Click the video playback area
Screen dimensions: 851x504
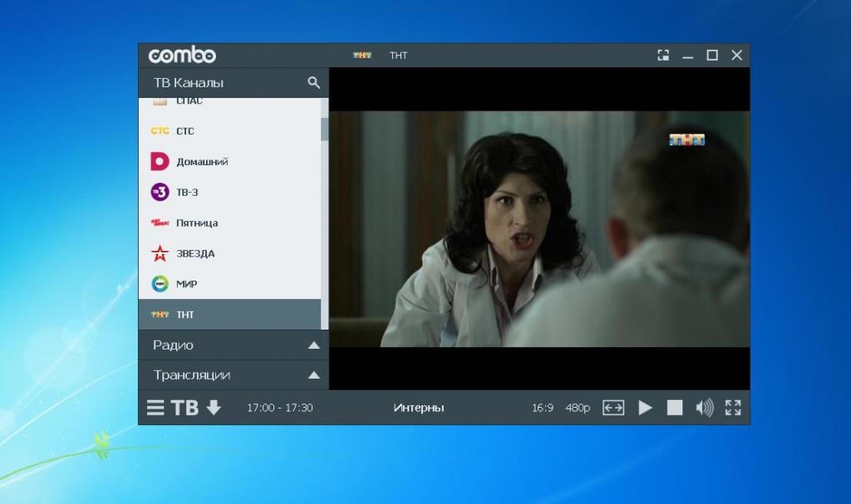(x=539, y=228)
